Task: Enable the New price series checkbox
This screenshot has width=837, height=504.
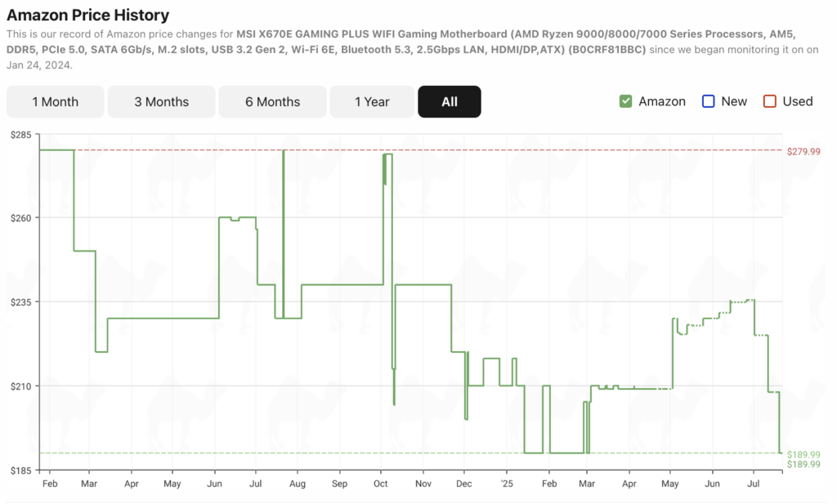Action: [708, 101]
